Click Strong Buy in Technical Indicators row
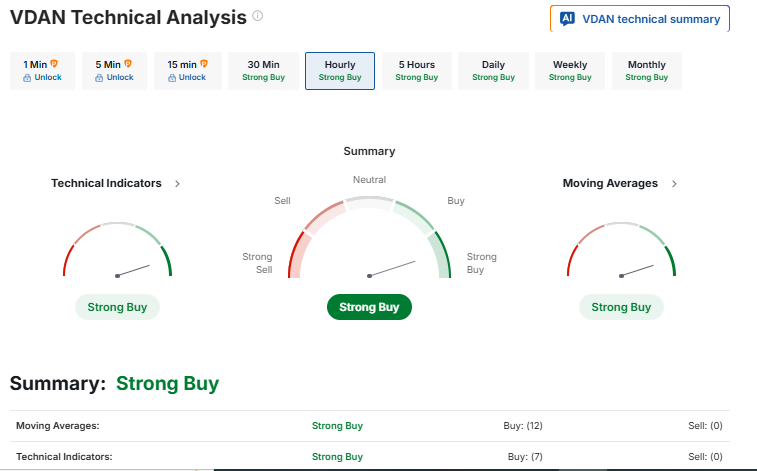This screenshot has width=757, height=471. coord(337,457)
